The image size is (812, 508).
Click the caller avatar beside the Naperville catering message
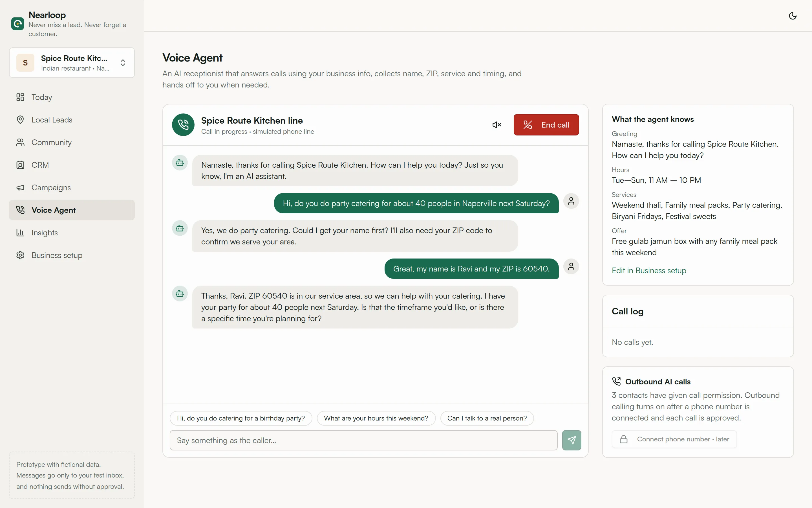coord(571,201)
